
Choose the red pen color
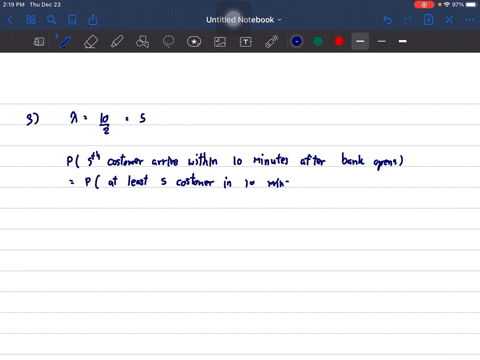coord(339,41)
